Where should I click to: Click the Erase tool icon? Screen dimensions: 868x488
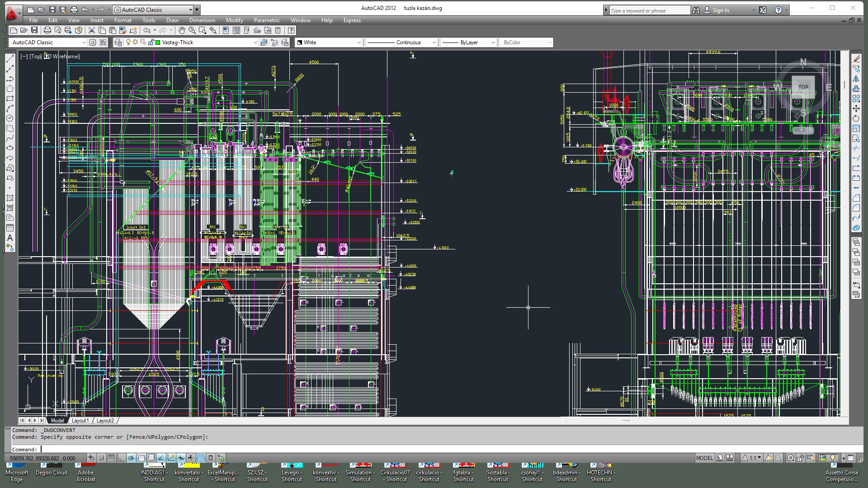(x=856, y=59)
